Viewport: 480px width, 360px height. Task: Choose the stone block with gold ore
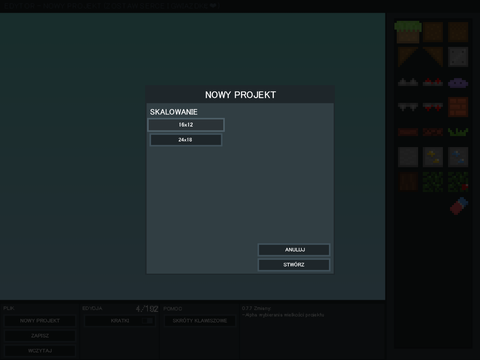point(433,157)
